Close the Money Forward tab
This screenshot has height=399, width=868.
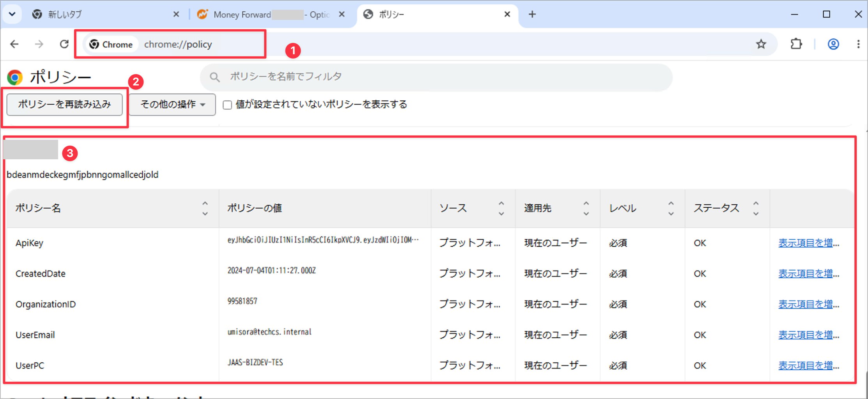[x=342, y=14]
